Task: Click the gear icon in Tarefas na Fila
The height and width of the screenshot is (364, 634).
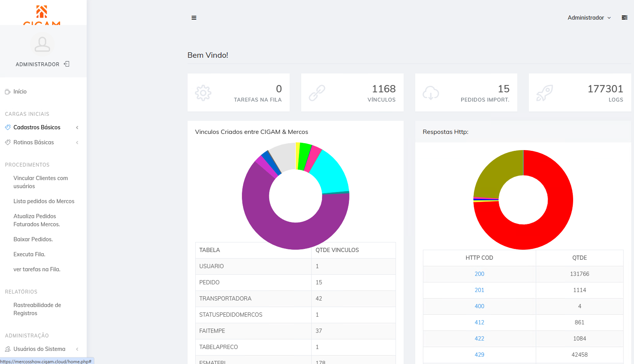Action: 203,93
